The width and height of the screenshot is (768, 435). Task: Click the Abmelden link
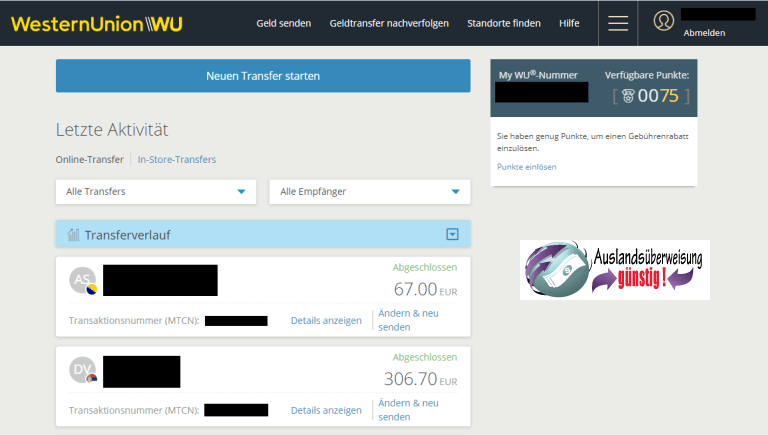click(704, 33)
